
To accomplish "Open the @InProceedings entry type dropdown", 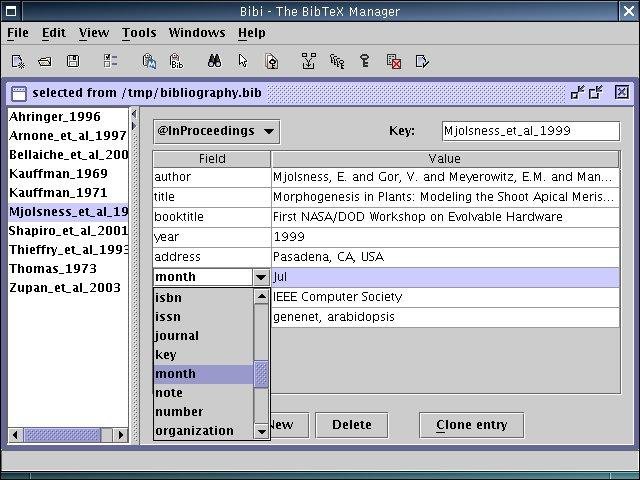I will click(217, 131).
